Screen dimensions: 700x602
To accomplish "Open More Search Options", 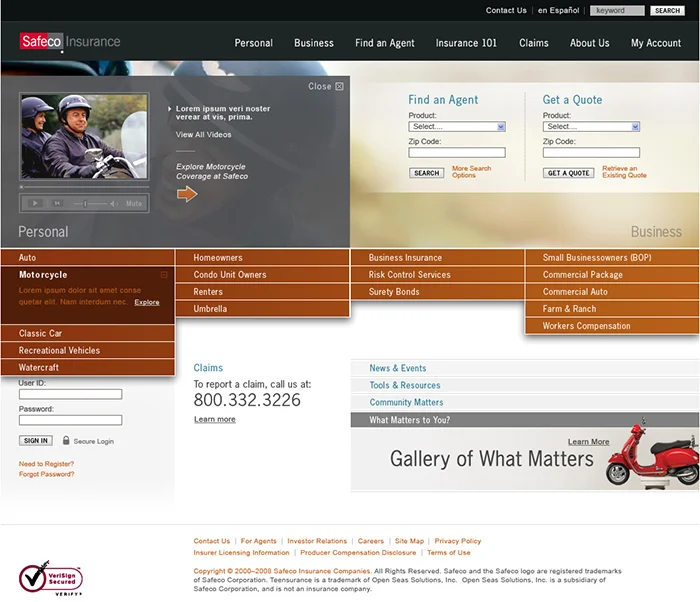I will [x=471, y=171].
